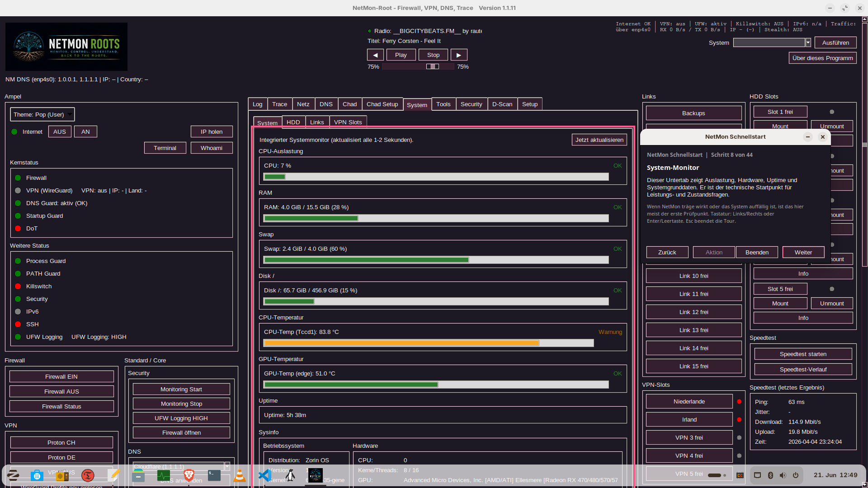Viewport: 868px width, 488px height.
Task: Open the Security tab
Action: pos(471,104)
